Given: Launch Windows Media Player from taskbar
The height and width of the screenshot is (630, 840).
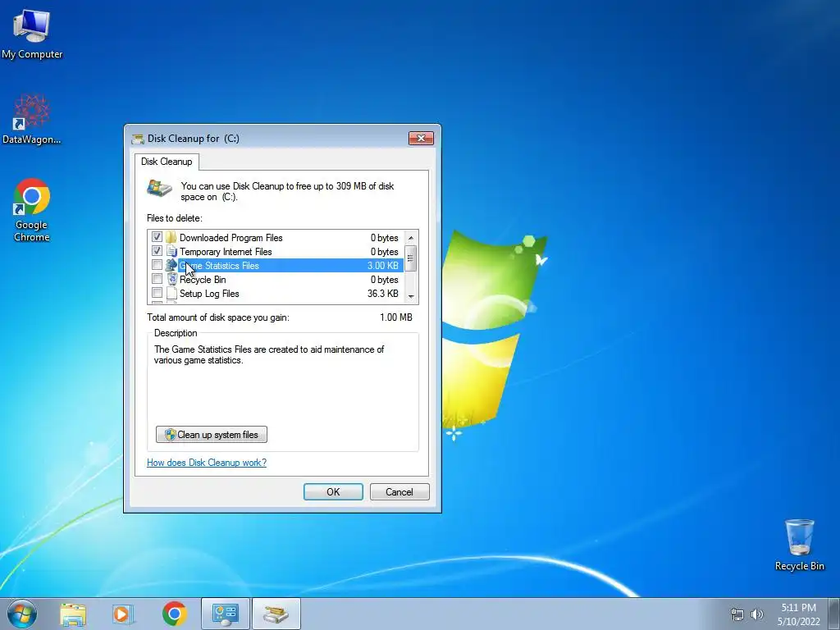Looking at the screenshot, I should coord(123,614).
